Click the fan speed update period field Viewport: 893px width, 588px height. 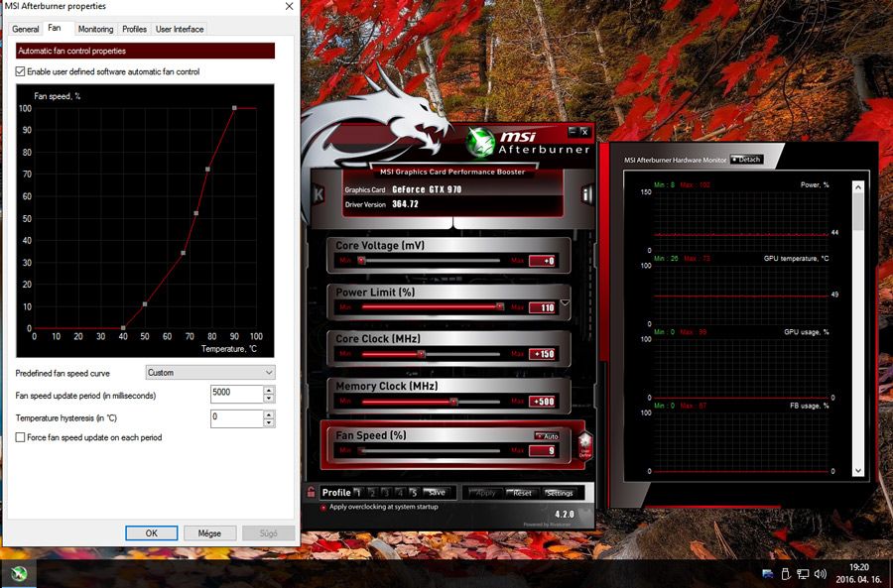click(236, 394)
